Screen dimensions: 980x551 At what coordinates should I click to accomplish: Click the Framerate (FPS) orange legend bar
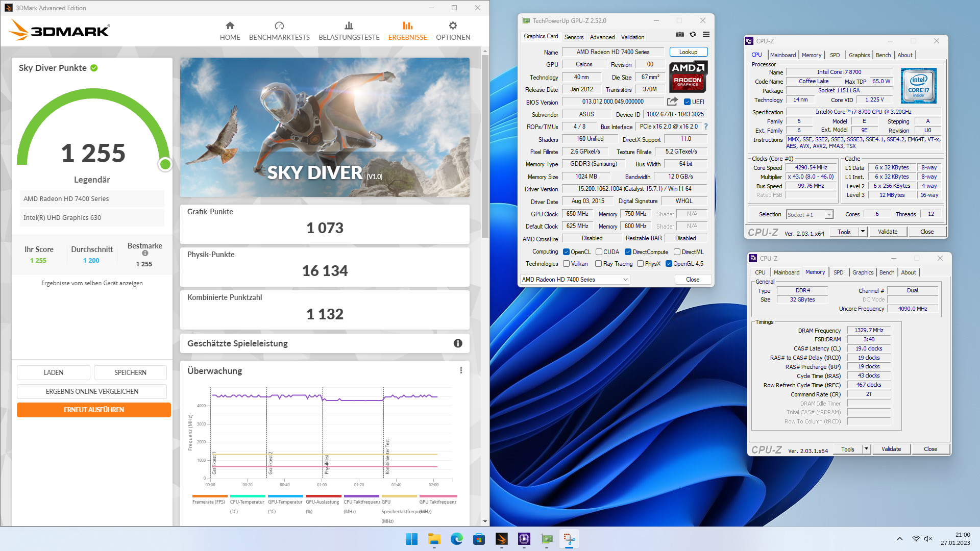(210, 496)
